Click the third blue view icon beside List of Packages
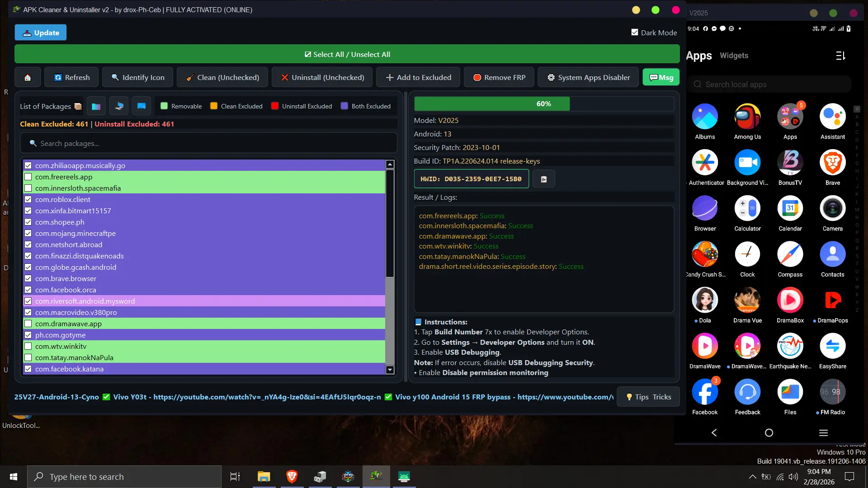This screenshot has height=488, width=868. point(142,106)
